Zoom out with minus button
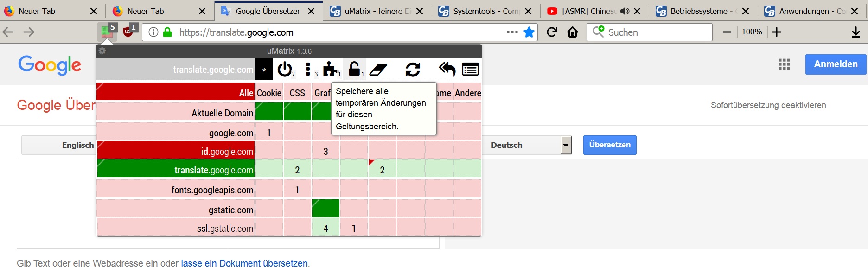 click(727, 32)
